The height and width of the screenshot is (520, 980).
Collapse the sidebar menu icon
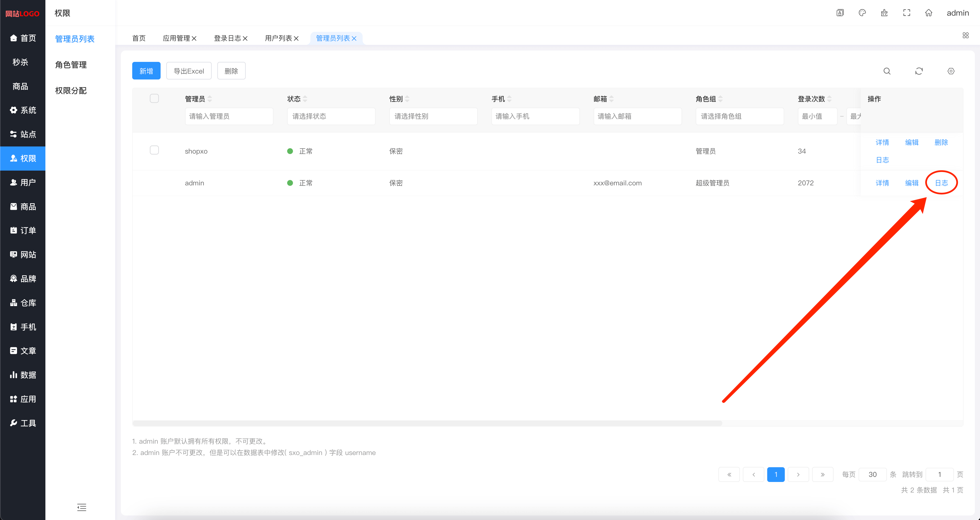click(x=81, y=507)
